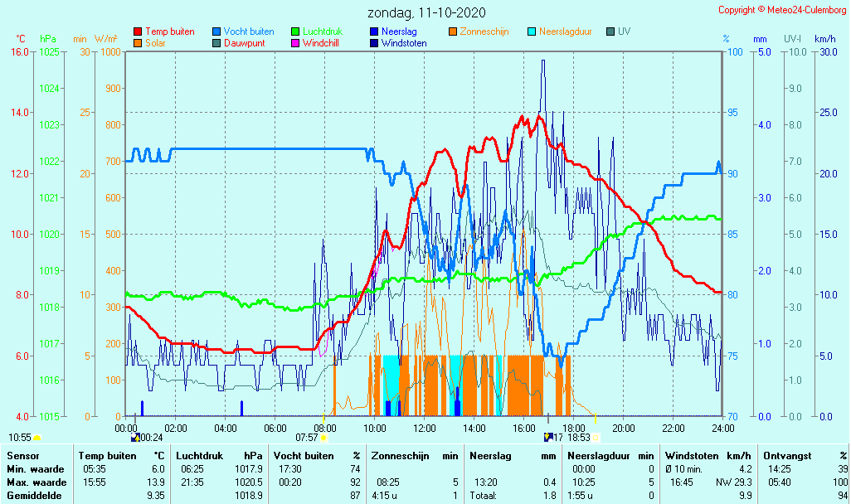Click the magenta Windchill legend square

click(295, 43)
